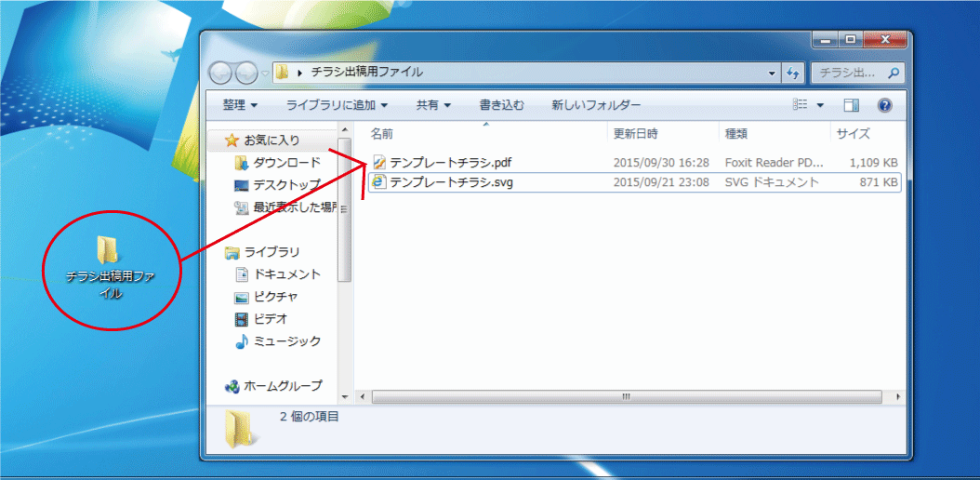Click the SVG file icon
The image size is (980, 480).
(x=378, y=182)
